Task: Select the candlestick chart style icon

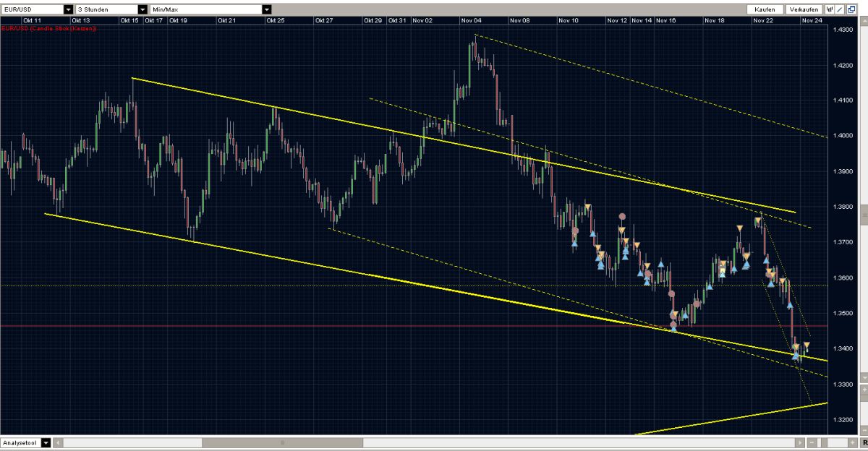Action: (x=830, y=9)
